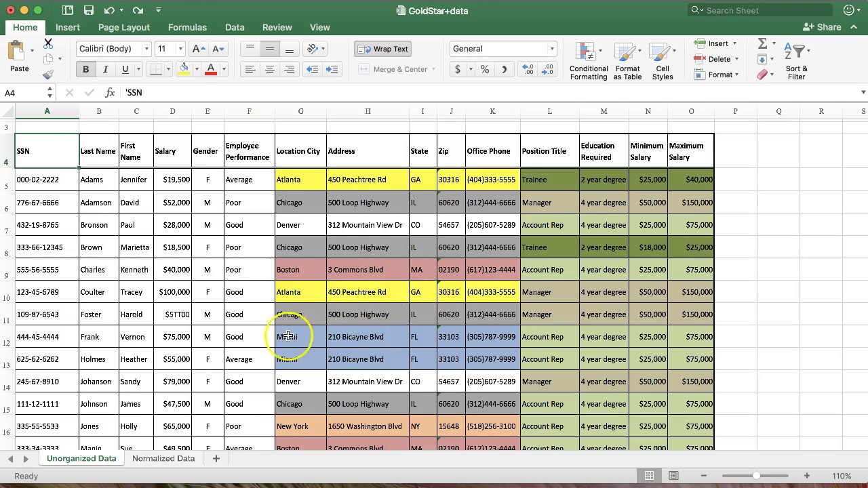Open the Data ribbon tab
The width and height of the screenshot is (868, 488).
tap(235, 27)
